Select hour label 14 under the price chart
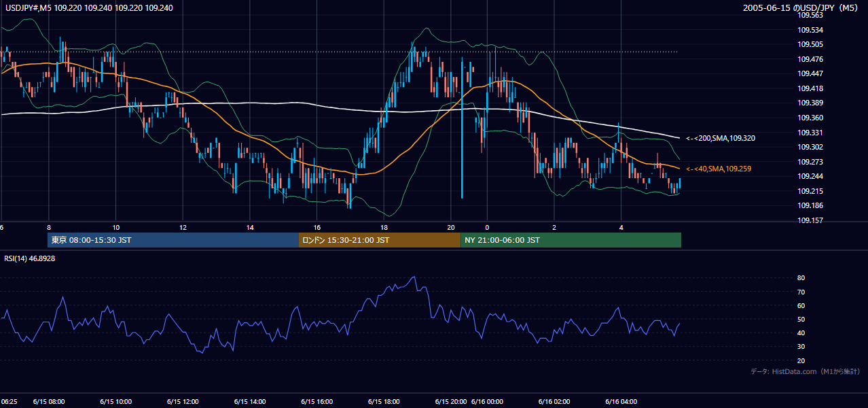This screenshot has height=408, width=868. (x=251, y=228)
